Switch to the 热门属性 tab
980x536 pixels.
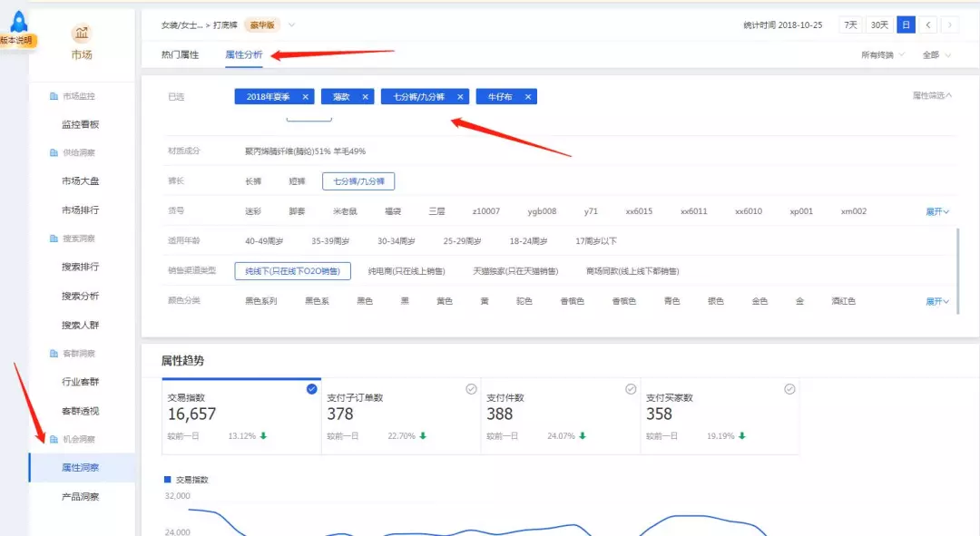pos(180,55)
